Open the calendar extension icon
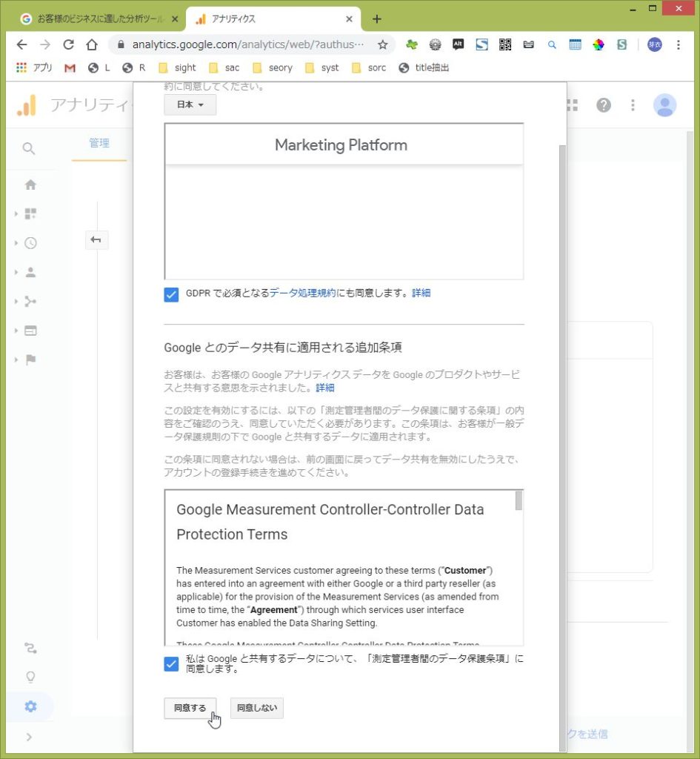This screenshot has width=700, height=759. click(576, 45)
